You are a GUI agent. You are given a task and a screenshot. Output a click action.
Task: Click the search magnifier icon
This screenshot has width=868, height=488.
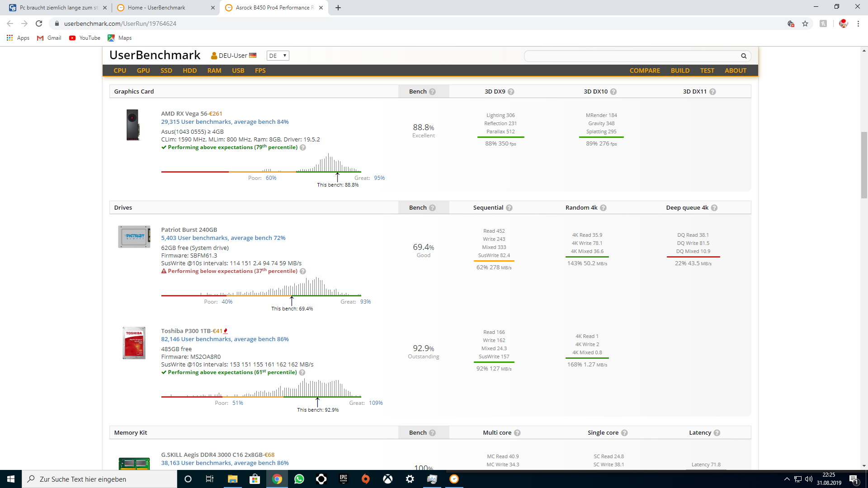(744, 56)
